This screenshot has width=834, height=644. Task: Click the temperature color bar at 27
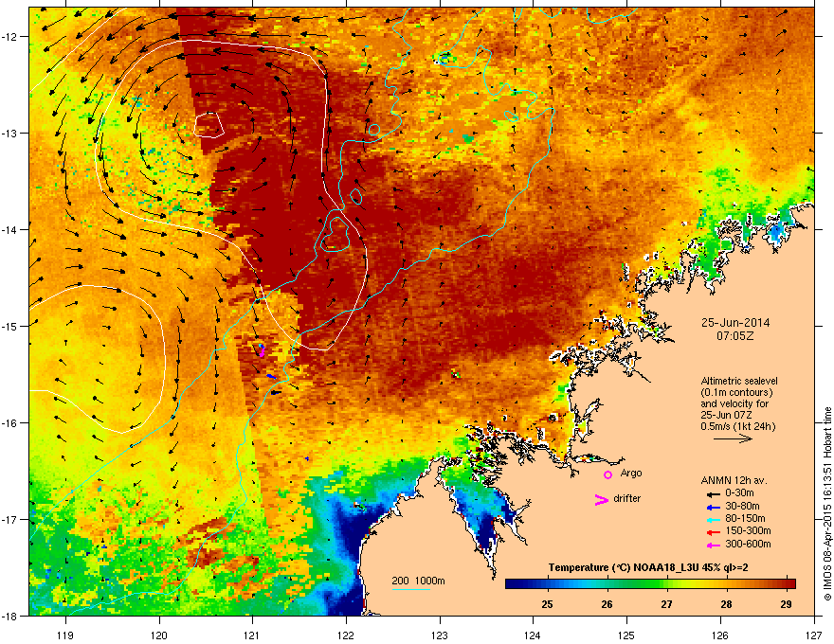pos(666,584)
